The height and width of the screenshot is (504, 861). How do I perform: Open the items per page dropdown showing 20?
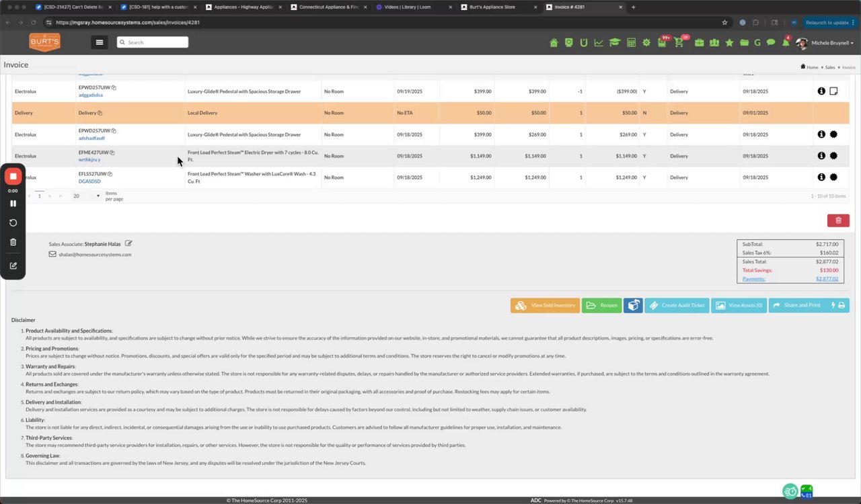pos(87,196)
